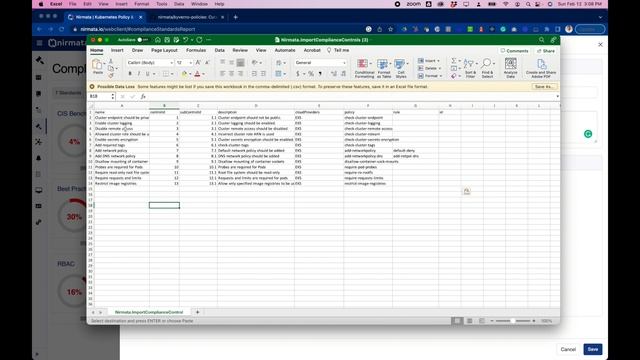This screenshot has width=640, height=360.
Task: Increase font size with larger A icon
Action: pos(198,62)
